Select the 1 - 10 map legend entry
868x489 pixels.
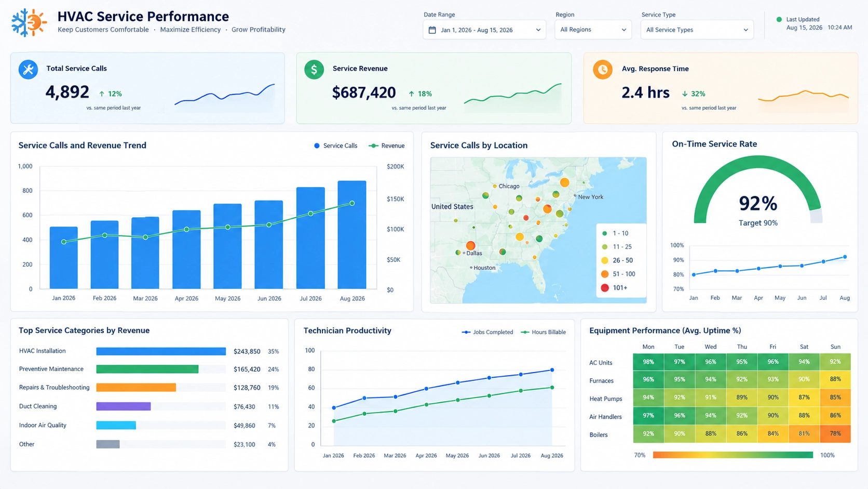click(615, 233)
